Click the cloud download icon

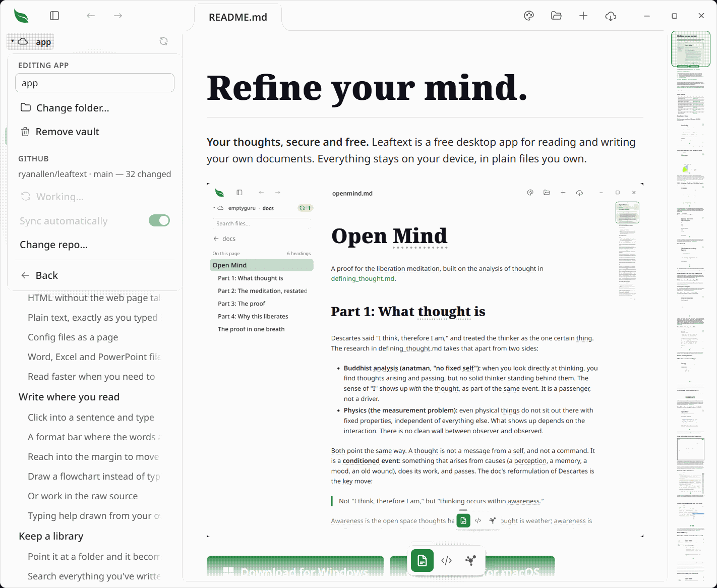pyautogui.click(x=611, y=16)
